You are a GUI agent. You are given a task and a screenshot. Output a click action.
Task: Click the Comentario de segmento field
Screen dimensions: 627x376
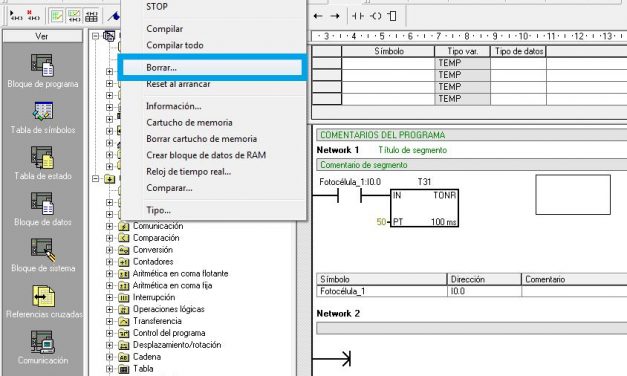pyautogui.click(x=472, y=165)
